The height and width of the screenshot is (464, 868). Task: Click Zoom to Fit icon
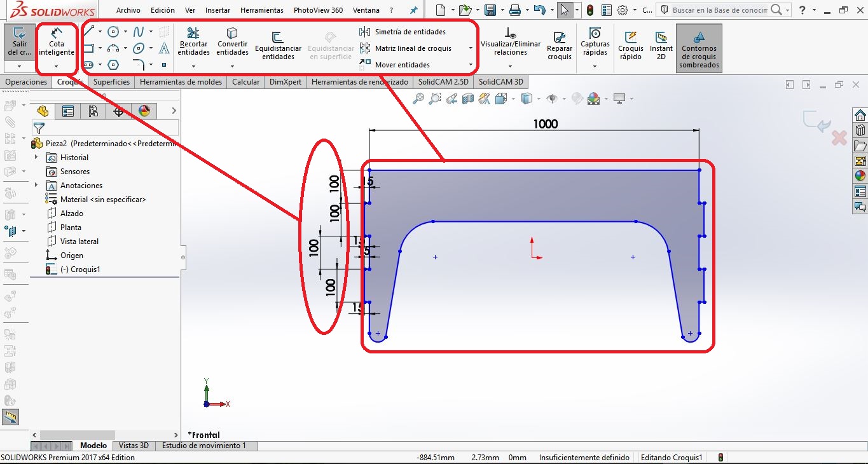coord(418,99)
